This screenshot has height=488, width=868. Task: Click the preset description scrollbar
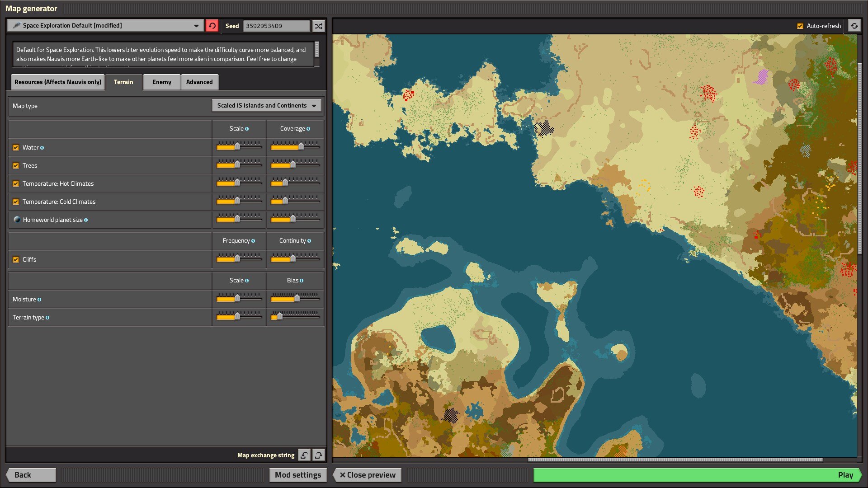tap(317, 49)
